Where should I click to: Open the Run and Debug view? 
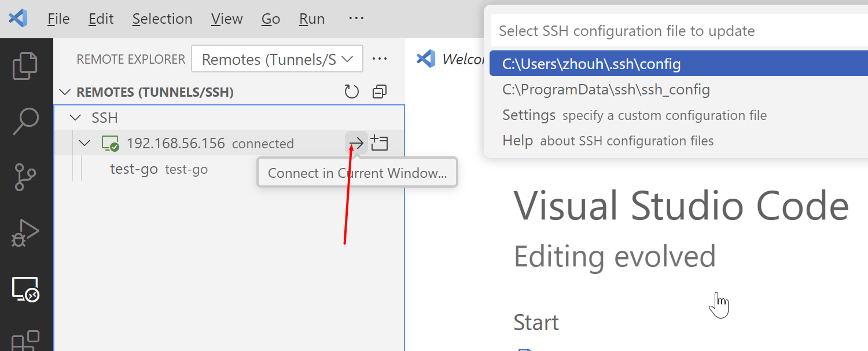(25, 232)
